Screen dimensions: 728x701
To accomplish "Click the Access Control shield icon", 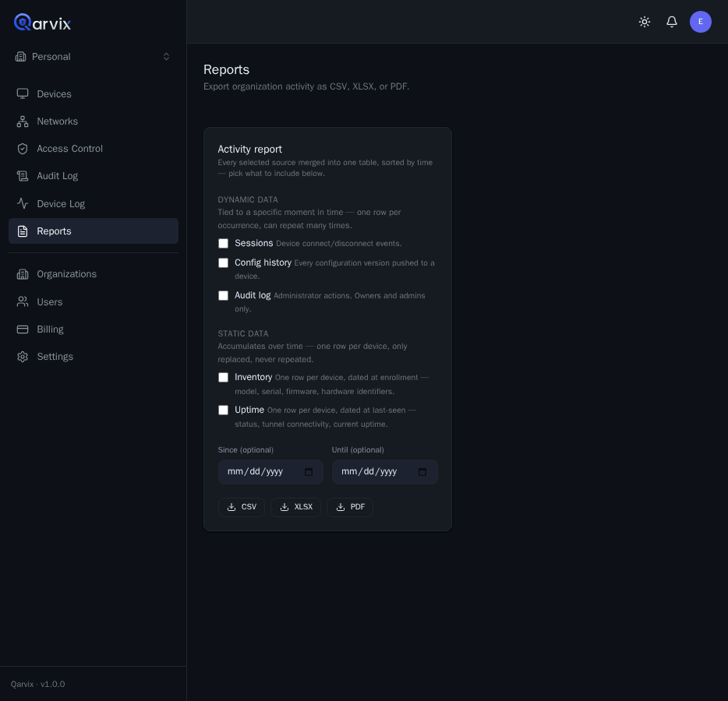I will coord(23,149).
